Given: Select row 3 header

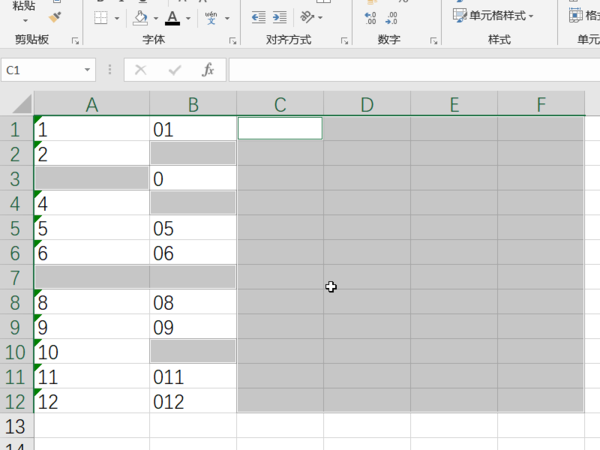Looking at the screenshot, I should point(16,178).
